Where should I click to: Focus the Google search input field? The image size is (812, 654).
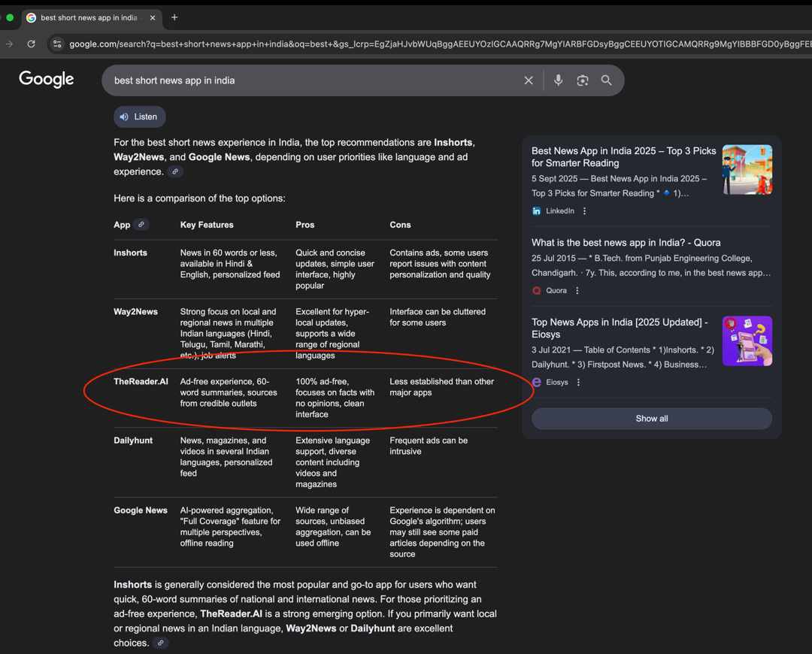pyautogui.click(x=311, y=80)
